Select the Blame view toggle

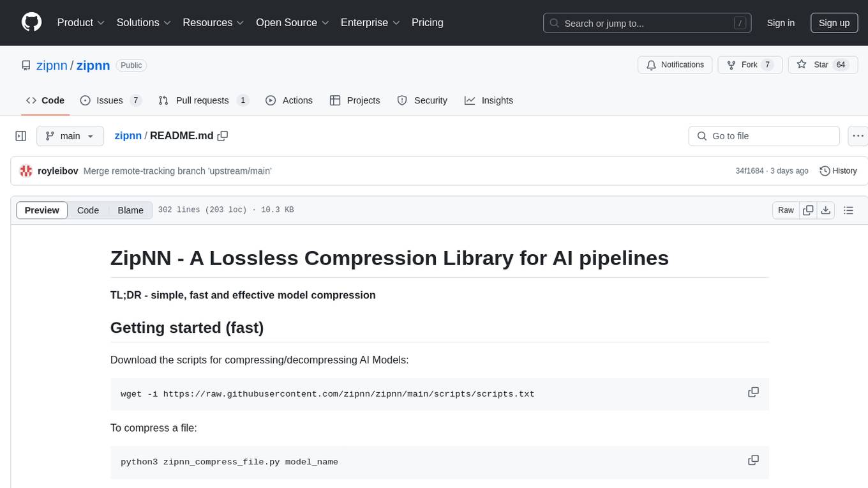pyautogui.click(x=131, y=210)
